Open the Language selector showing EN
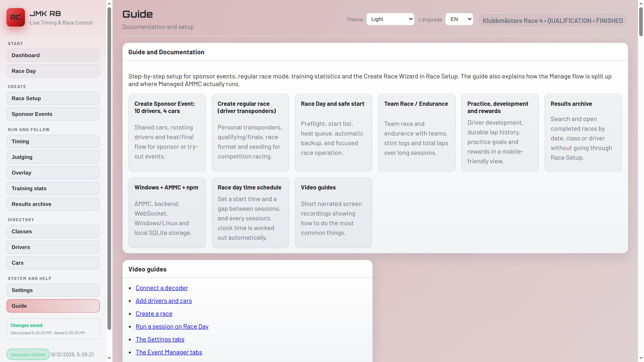The image size is (644, 362). pos(459,19)
